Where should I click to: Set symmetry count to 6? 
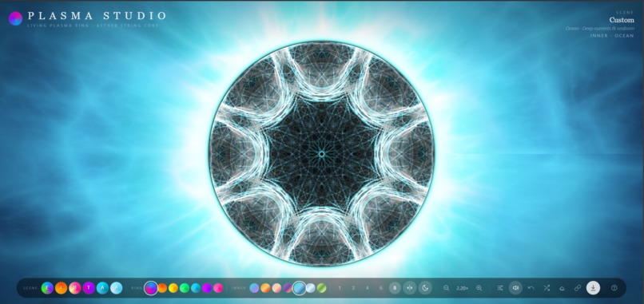click(x=381, y=288)
